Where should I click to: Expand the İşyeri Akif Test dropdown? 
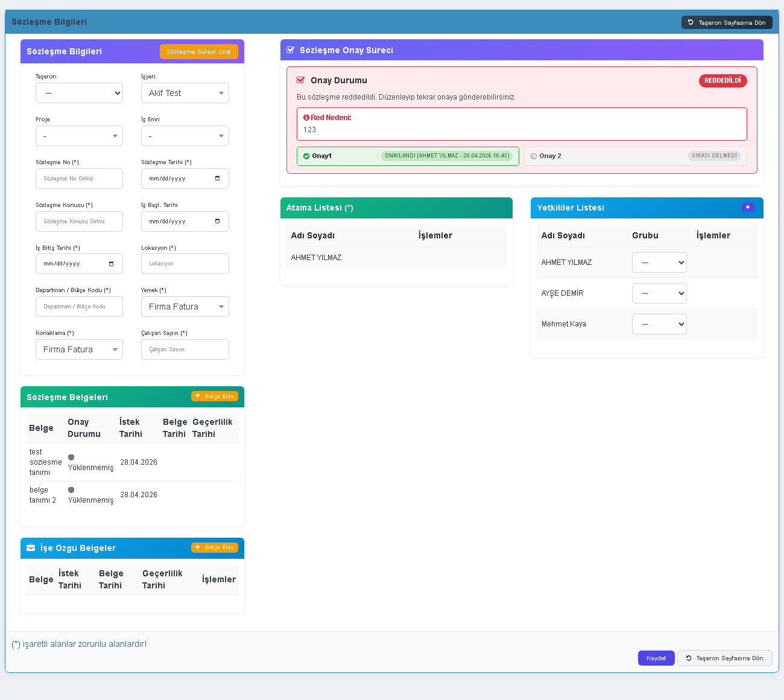tap(185, 93)
